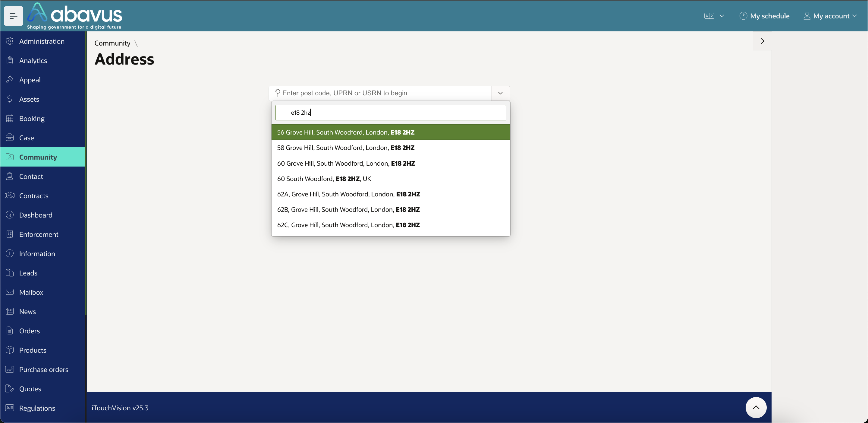Open the Contracts sidebar item
This screenshot has height=423, width=868.
coord(42,196)
